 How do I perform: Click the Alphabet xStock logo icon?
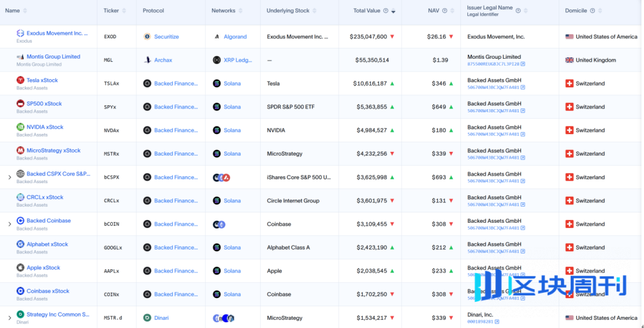click(20, 244)
